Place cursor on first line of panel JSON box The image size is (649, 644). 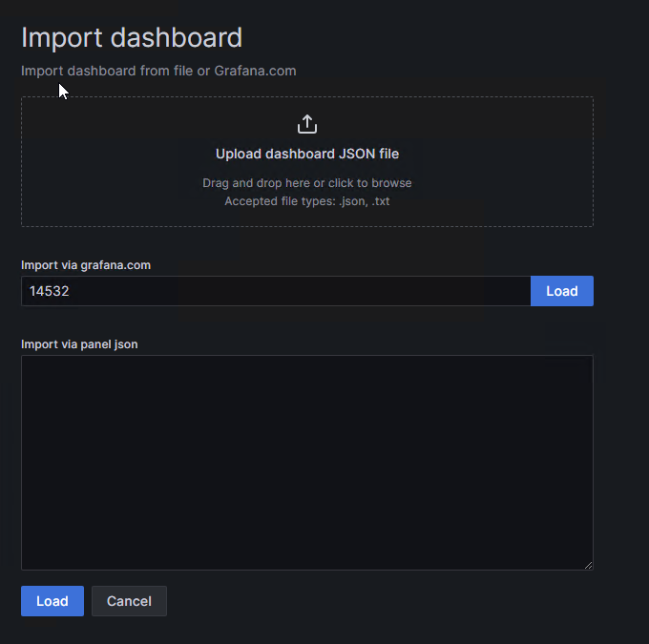pyautogui.click(x=191, y=368)
